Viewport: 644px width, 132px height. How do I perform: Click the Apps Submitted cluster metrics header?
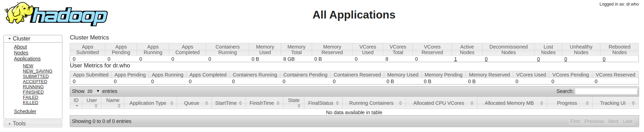pos(88,50)
